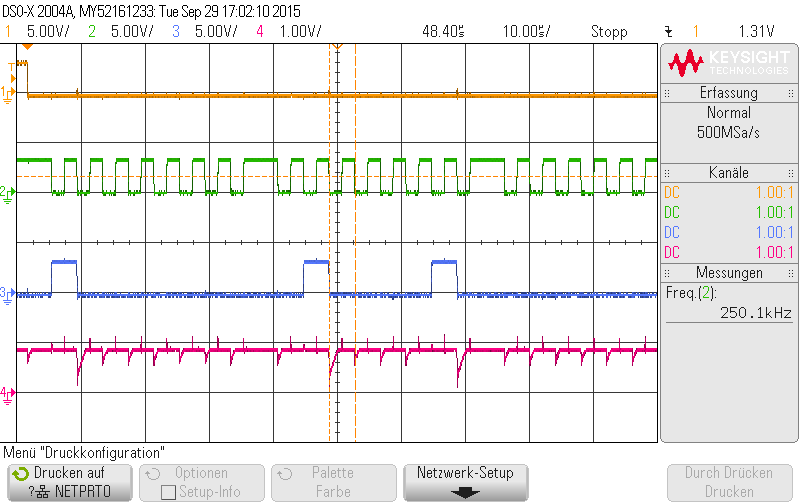Click the 10.00 µs/ timebase value
This screenshot has width=800, height=503.
(x=526, y=32)
